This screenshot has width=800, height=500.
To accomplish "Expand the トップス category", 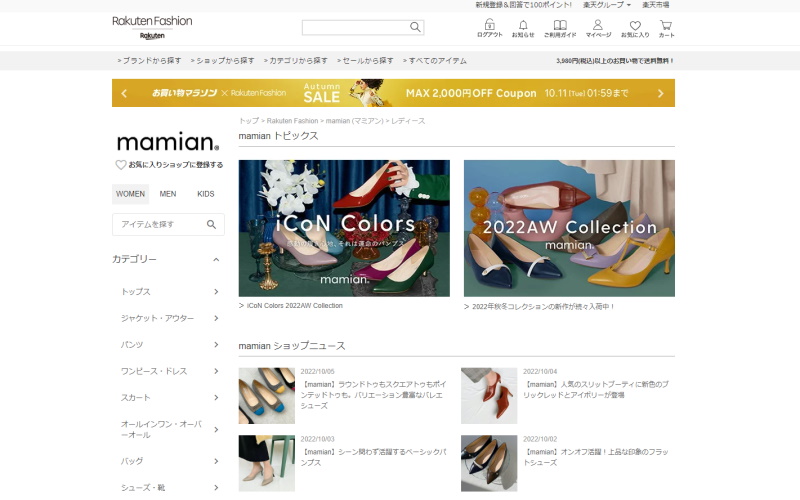I will [216, 292].
